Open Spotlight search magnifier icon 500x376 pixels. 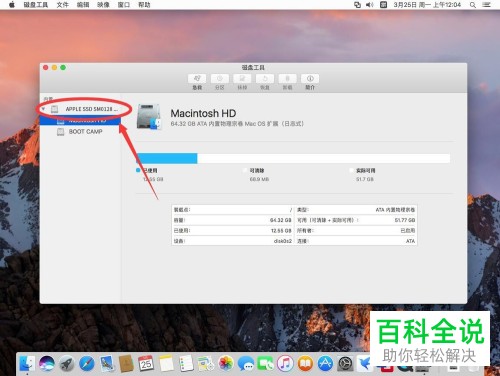[473, 5]
